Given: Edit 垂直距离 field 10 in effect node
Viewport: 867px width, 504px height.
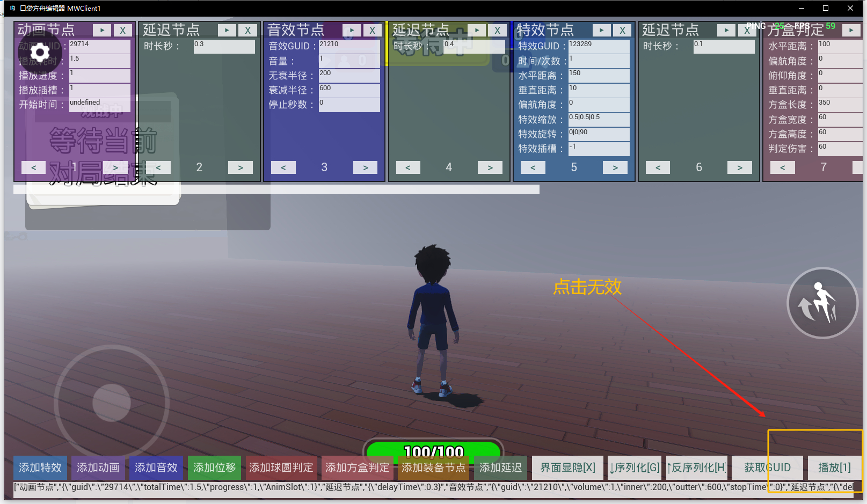Looking at the screenshot, I should (599, 90).
